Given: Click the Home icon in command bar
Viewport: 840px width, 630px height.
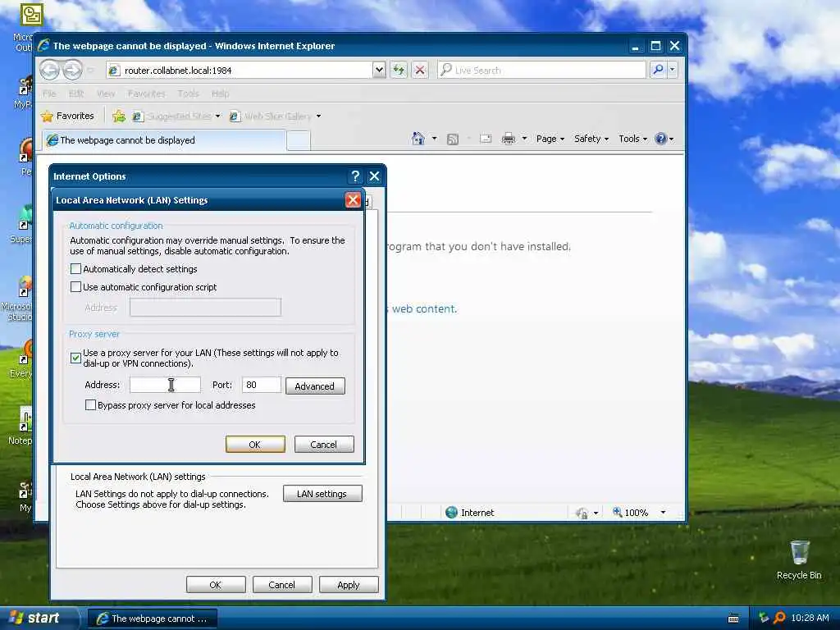Looking at the screenshot, I should pyautogui.click(x=418, y=139).
